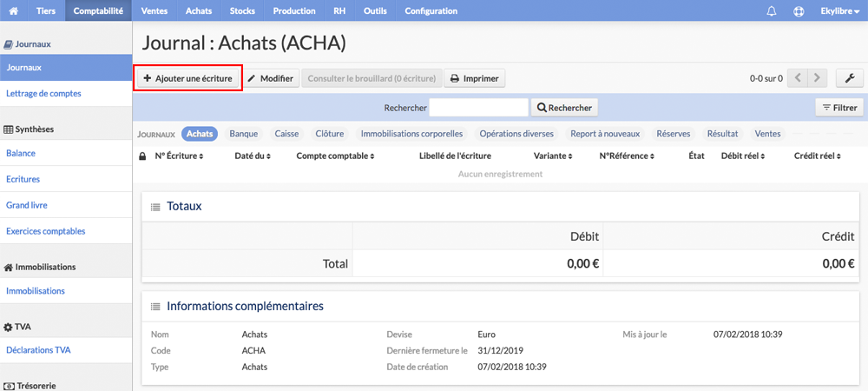Go to previous page arrow

click(x=797, y=78)
